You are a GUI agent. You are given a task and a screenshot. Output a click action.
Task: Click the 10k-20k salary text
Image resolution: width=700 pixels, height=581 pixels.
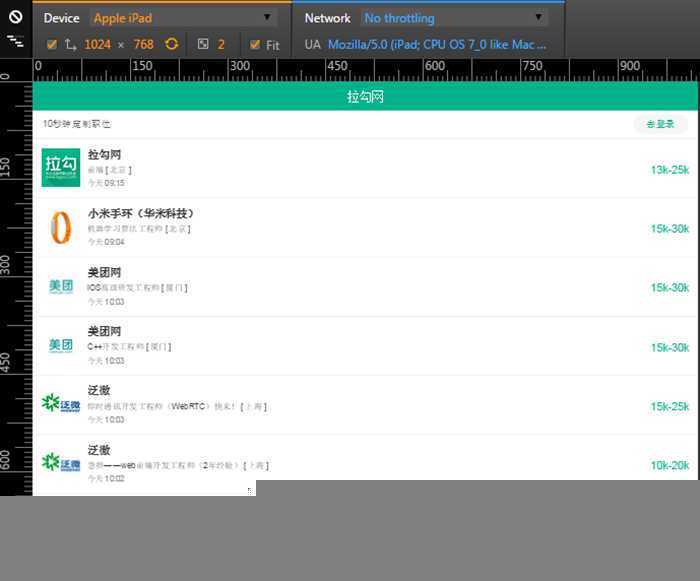670,465
